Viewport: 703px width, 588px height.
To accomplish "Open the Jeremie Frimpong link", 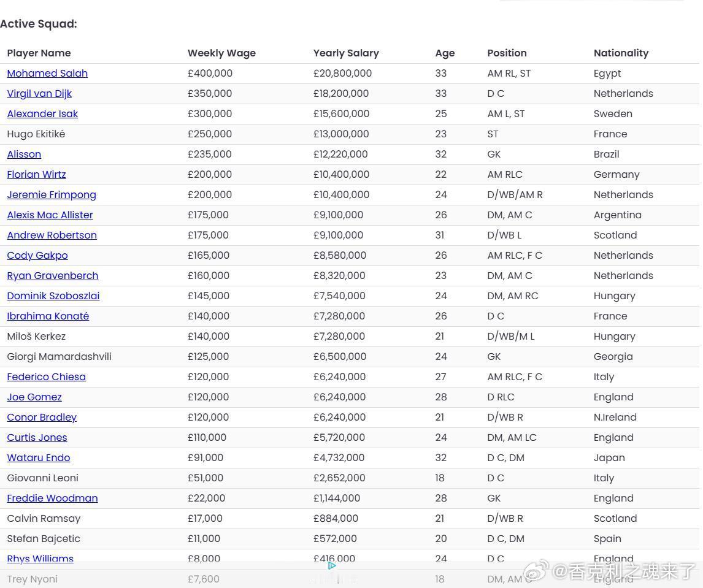I will tap(52, 194).
